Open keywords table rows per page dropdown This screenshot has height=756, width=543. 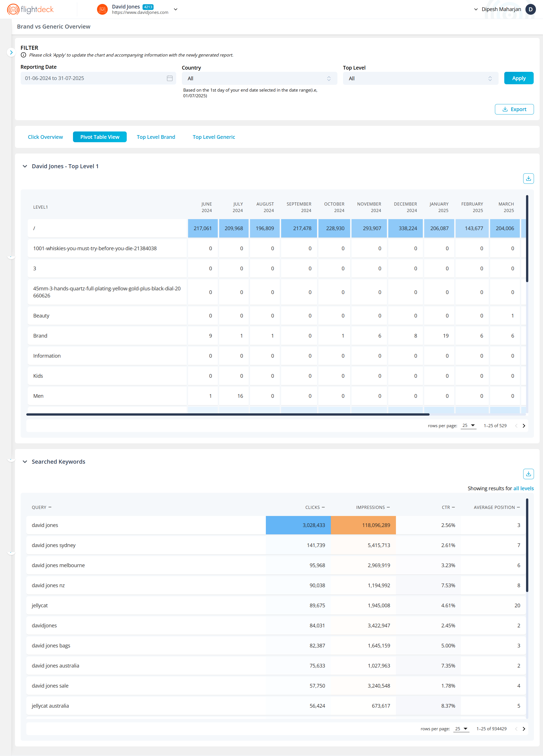[461, 729]
